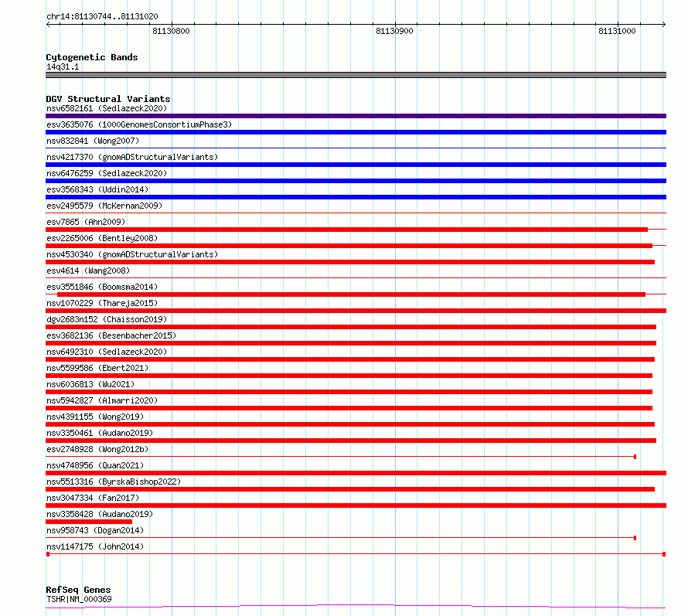The height and width of the screenshot is (616, 688).
Task: Click the esv3568343 (Uddin2014) label
Action: [x=97, y=189]
